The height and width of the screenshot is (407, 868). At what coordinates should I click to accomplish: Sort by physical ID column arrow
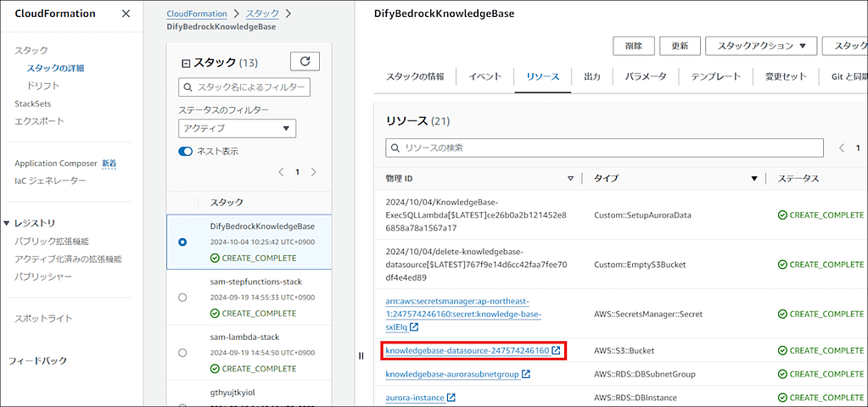pos(570,179)
